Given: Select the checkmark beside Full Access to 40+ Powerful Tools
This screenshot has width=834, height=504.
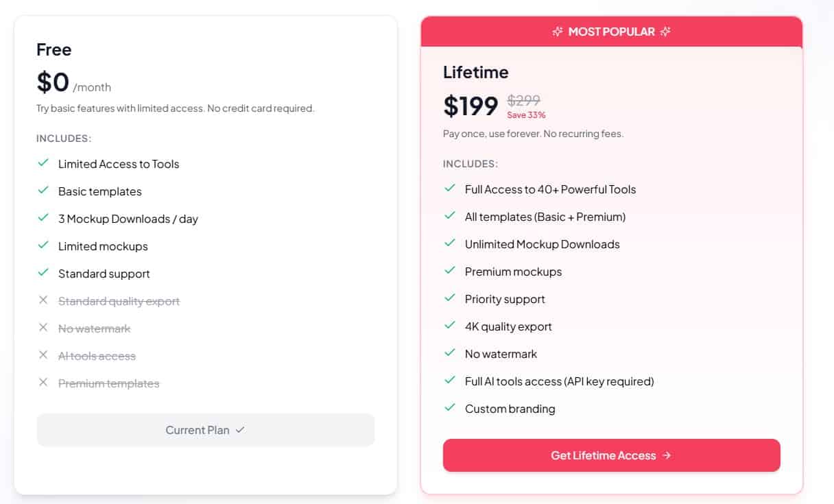Looking at the screenshot, I should 451,187.
